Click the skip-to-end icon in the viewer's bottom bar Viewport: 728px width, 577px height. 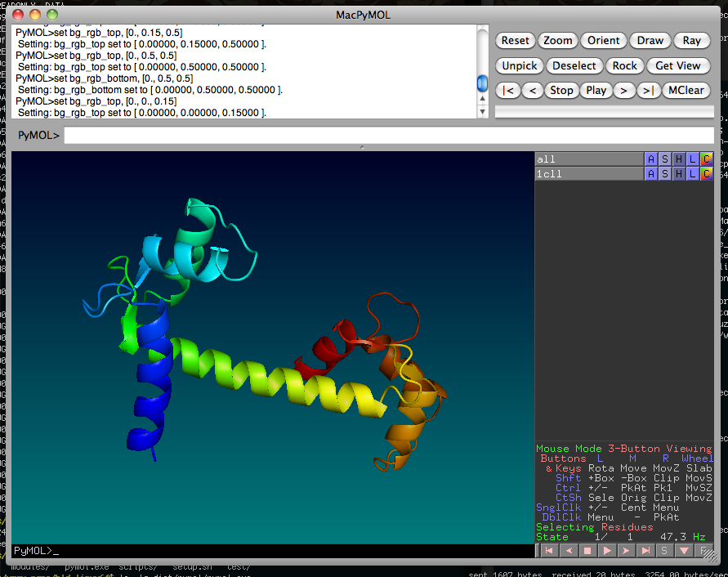[x=646, y=551]
